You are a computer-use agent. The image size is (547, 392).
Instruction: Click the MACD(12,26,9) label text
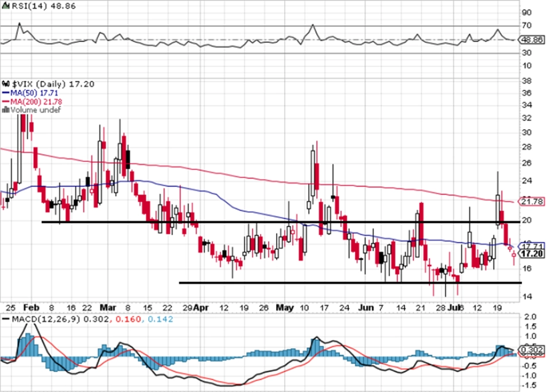pyautogui.click(x=46, y=319)
